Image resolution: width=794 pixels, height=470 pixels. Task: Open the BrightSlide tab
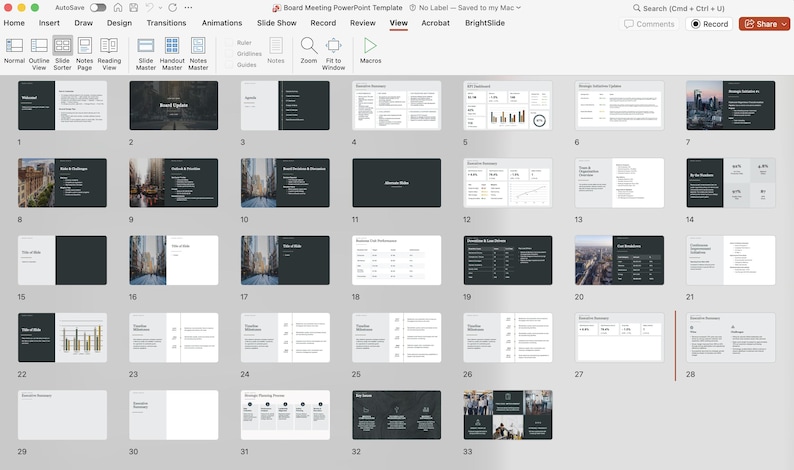[x=485, y=23]
